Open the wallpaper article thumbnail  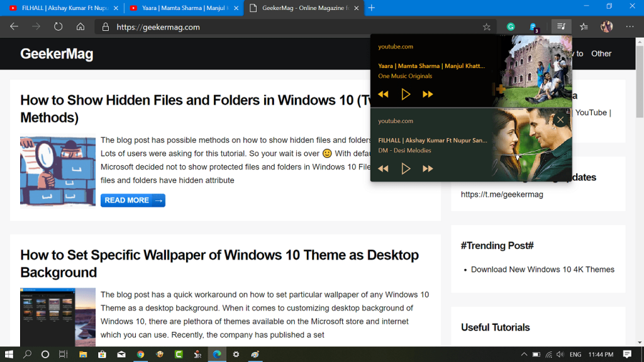click(x=58, y=317)
